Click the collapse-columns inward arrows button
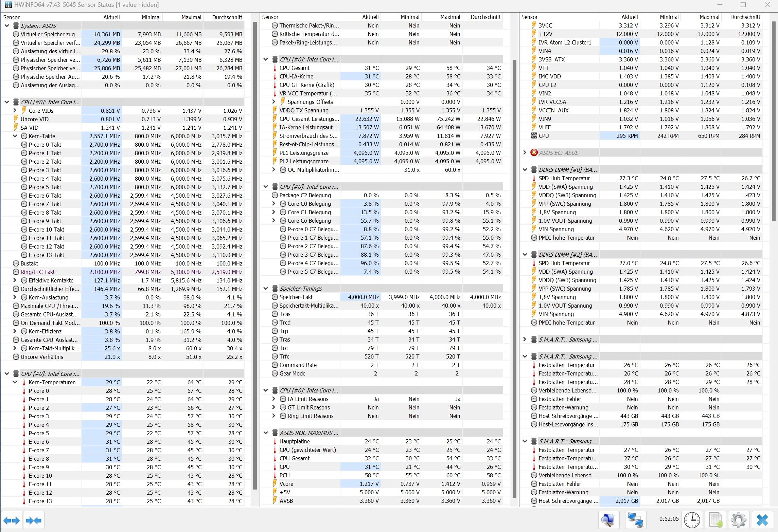This screenshot has width=778, height=532. (34, 520)
